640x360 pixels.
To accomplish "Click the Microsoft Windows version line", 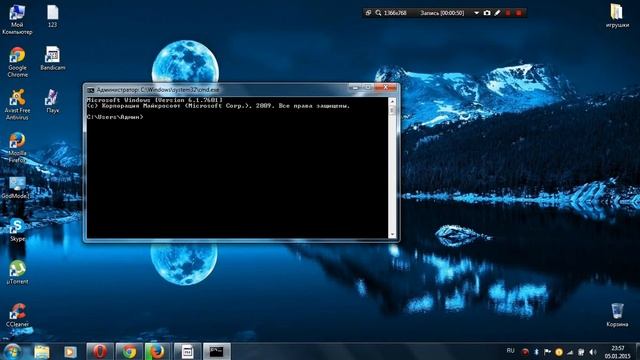I will click(x=155, y=100).
